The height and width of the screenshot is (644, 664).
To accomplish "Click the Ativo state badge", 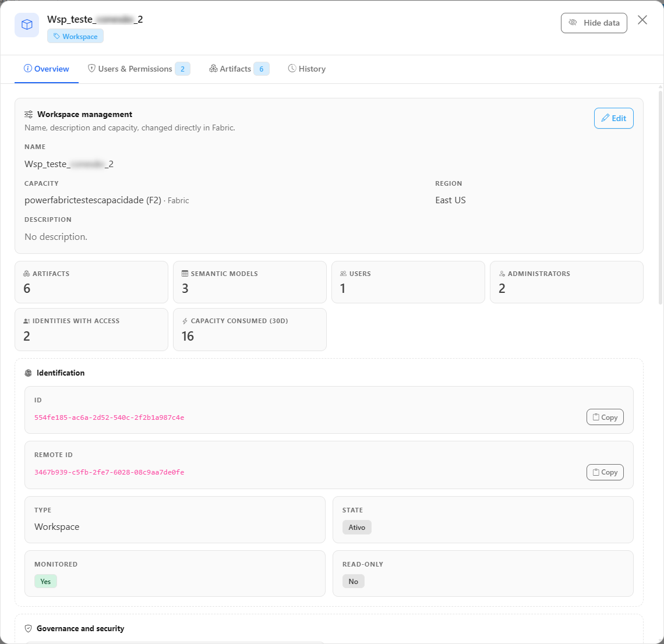I will pos(356,527).
